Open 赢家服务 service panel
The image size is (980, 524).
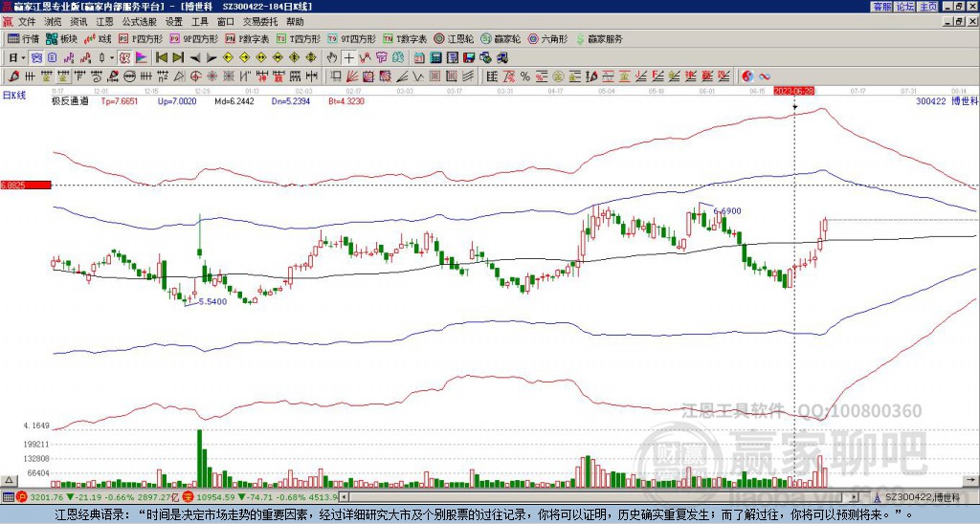(599, 38)
